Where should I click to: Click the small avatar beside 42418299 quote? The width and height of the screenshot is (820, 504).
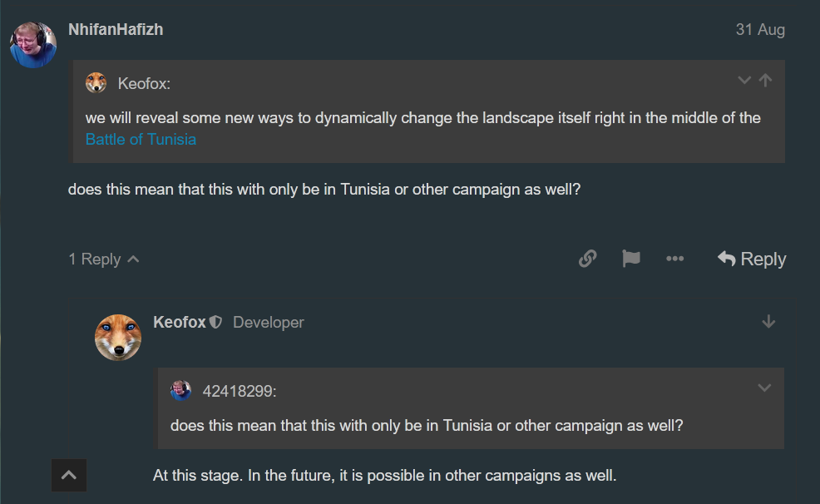(181, 390)
